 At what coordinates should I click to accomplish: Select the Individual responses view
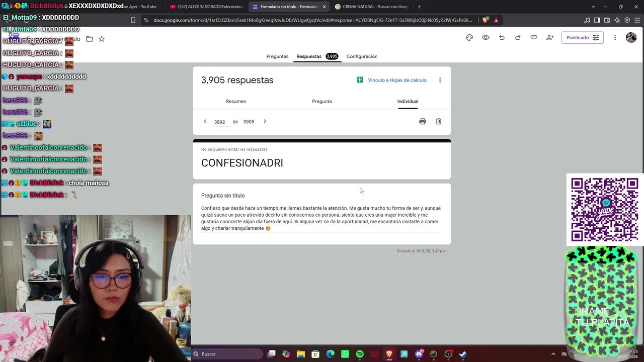pos(408,101)
